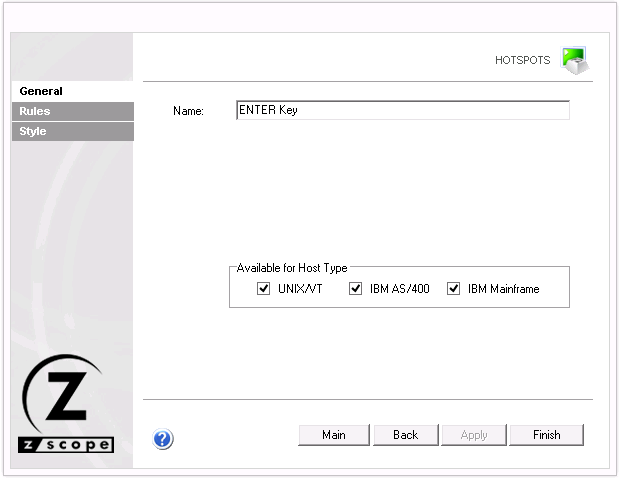Open the Rules section
Image resolution: width=620 pixels, height=479 pixels.
(73, 111)
